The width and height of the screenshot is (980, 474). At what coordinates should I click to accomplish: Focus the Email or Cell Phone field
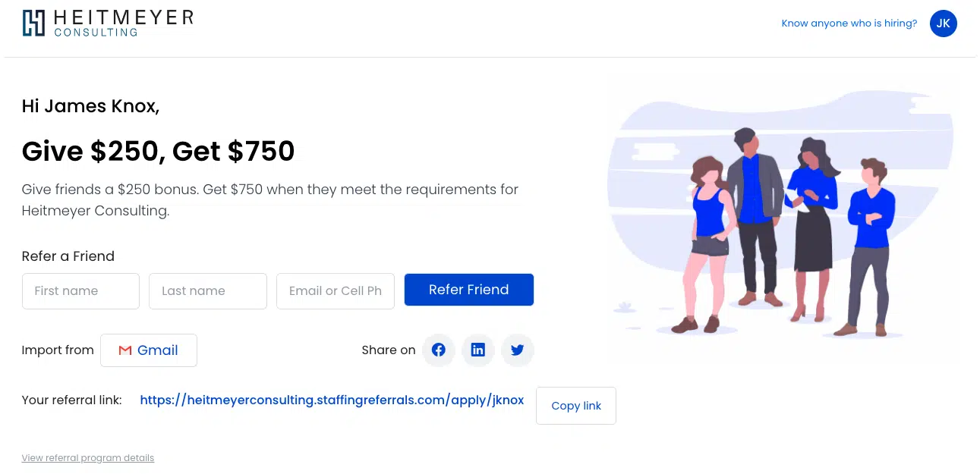pyautogui.click(x=336, y=291)
